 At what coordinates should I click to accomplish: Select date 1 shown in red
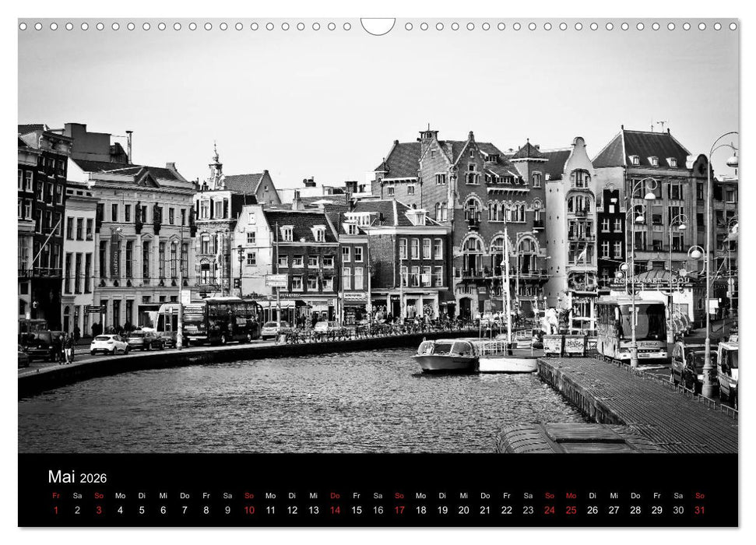(x=55, y=512)
